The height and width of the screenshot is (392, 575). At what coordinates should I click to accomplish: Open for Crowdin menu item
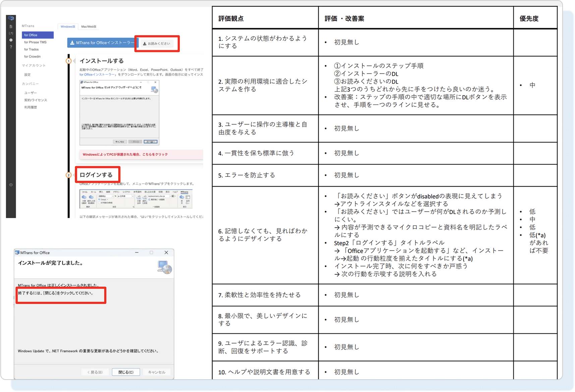tap(32, 56)
